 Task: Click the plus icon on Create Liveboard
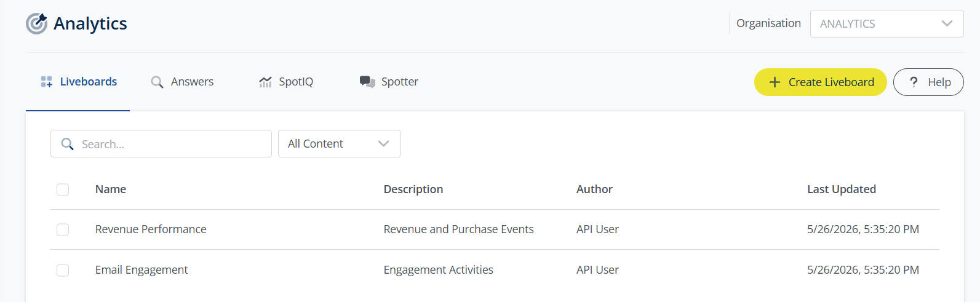click(x=775, y=82)
